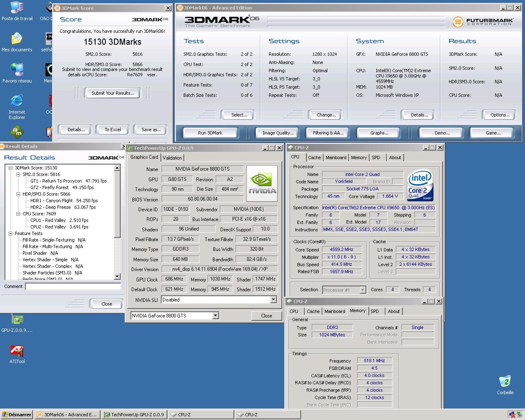Click Close in the Result Details window
525x420 pixels.
coord(107,304)
